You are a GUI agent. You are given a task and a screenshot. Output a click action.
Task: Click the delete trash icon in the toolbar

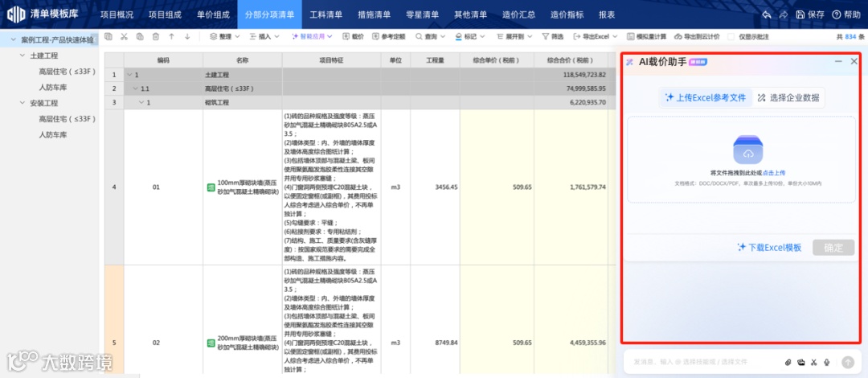pos(156,36)
